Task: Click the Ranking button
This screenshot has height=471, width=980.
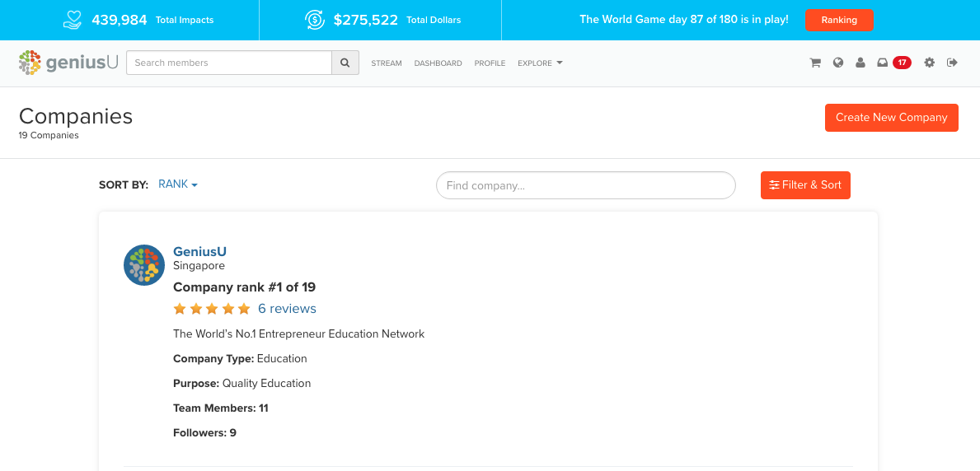Action: click(x=839, y=20)
